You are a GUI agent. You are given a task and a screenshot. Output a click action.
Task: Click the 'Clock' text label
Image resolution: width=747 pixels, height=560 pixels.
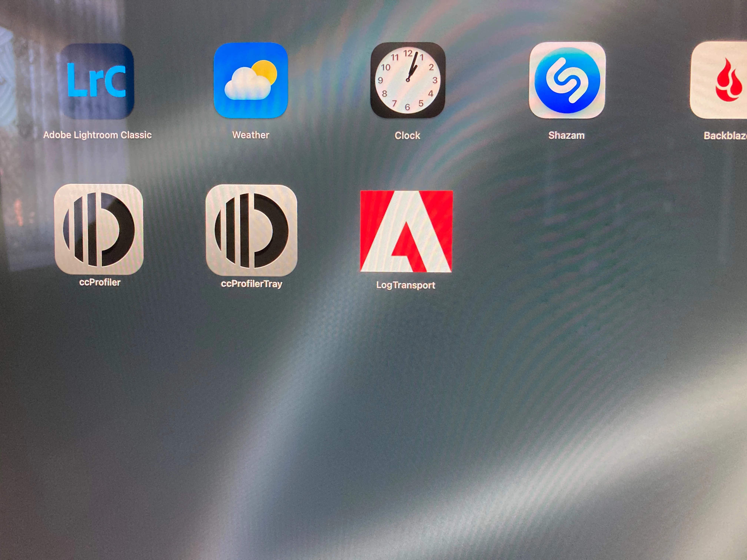click(407, 136)
